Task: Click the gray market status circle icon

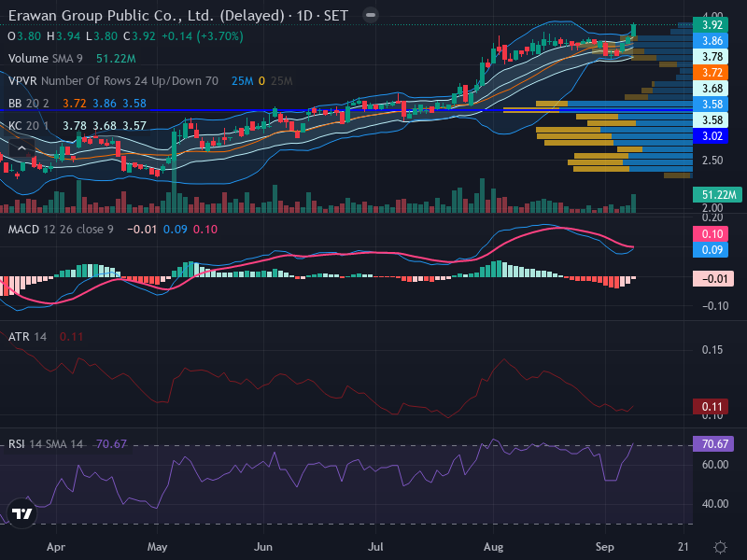Action: [370, 15]
